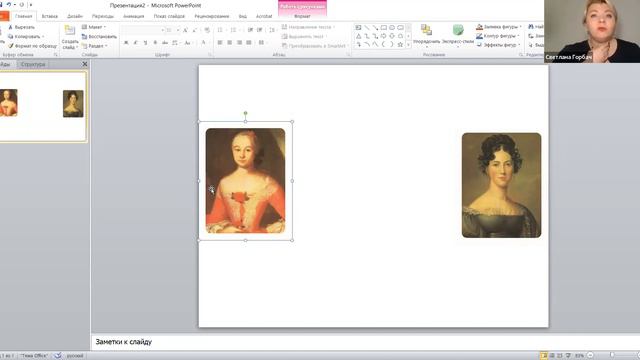This screenshot has height=360, width=640.
Task: Clear all formatting with the eraser icon
Action: [207, 30]
